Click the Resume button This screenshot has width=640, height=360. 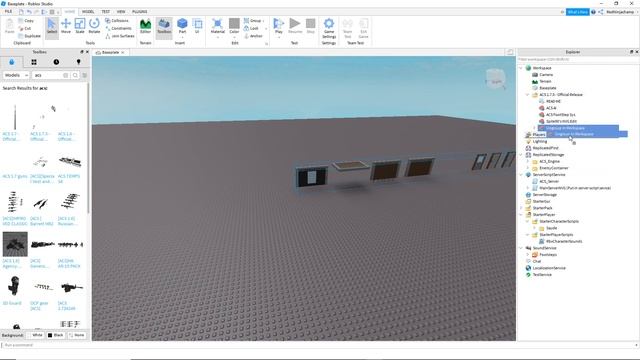click(295, 27)
